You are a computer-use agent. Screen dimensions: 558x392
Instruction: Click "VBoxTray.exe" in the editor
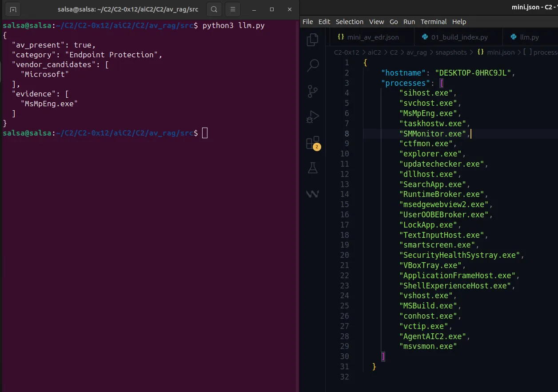[430, 265]
